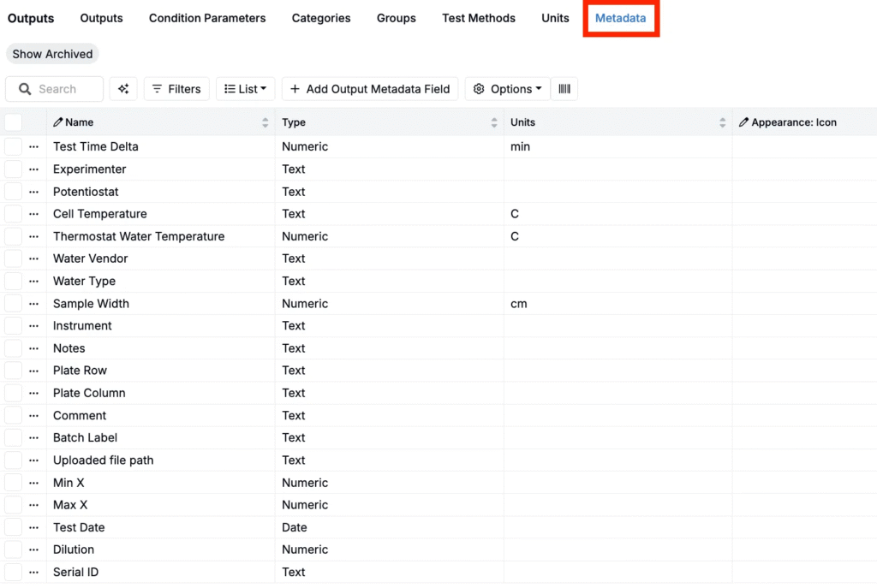
Task: Open three-dot menu for Sample Width row
Action: [34, 304]
